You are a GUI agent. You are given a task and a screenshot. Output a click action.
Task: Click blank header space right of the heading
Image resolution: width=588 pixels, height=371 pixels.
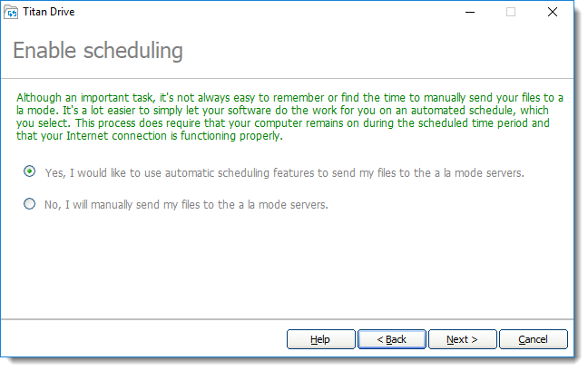click(x=381, y=50)
